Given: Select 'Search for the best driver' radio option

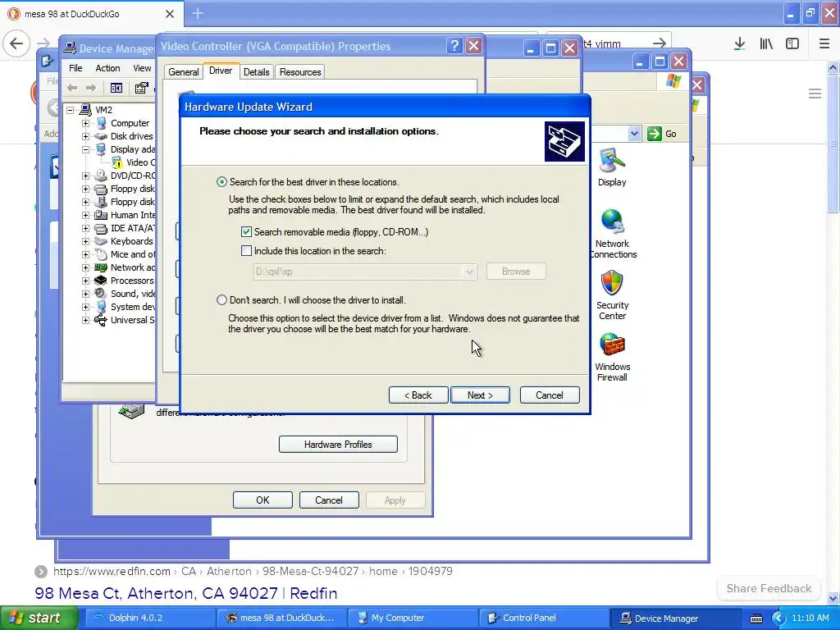Looking at the screenshot, I should (x=221, y=182).
